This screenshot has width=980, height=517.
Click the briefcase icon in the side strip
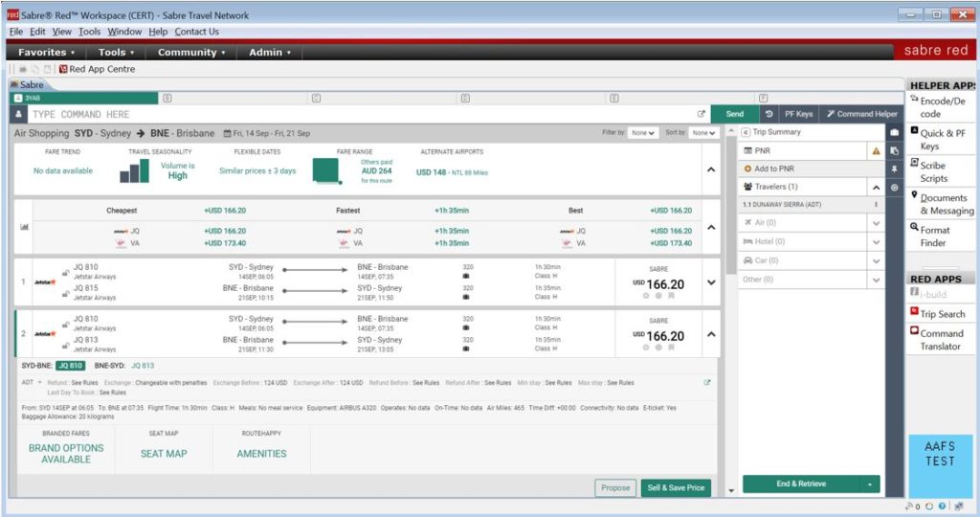(895, 132)
